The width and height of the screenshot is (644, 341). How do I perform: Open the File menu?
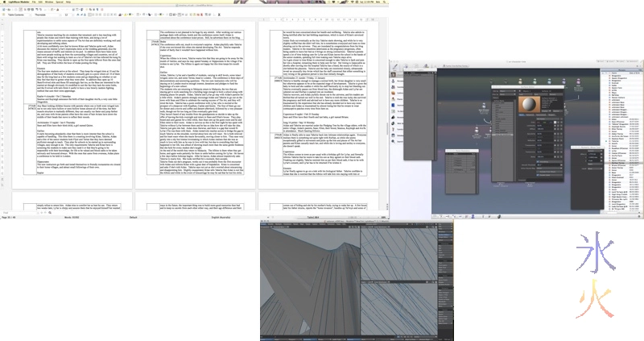(34, 2)
